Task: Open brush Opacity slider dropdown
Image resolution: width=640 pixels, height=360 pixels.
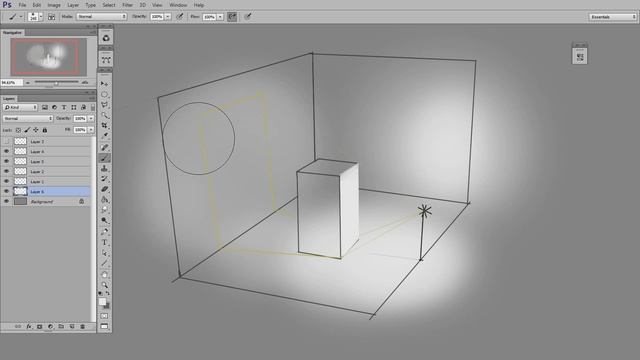Action: tap(168, 17)
